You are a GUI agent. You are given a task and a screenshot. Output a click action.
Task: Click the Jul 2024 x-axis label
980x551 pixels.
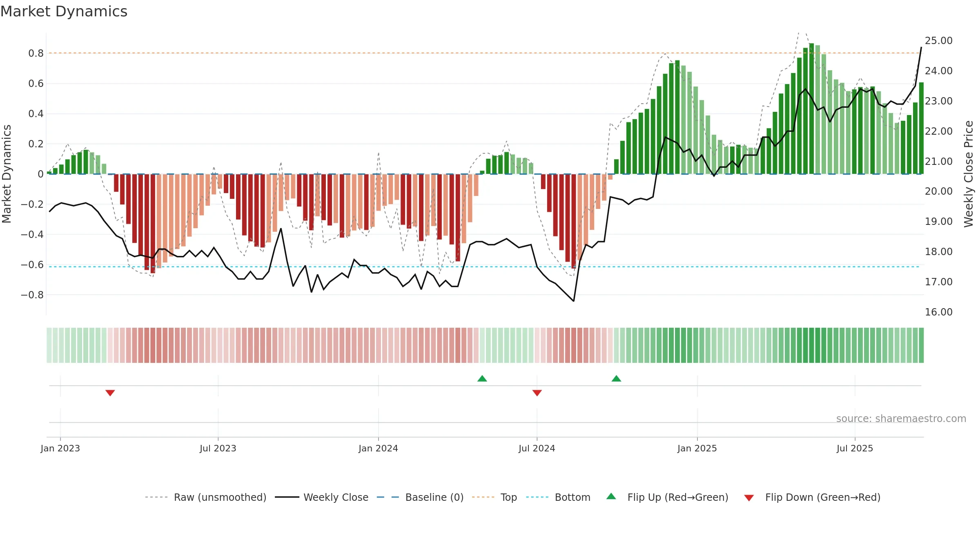click(x=537, y=448)
